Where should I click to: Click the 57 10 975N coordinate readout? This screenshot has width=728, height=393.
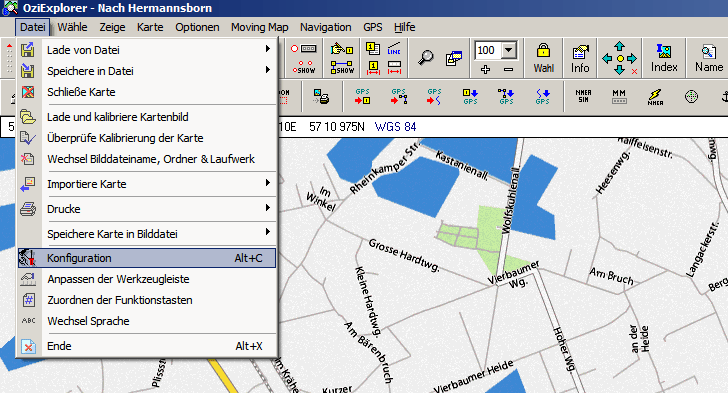click(337, 127)
